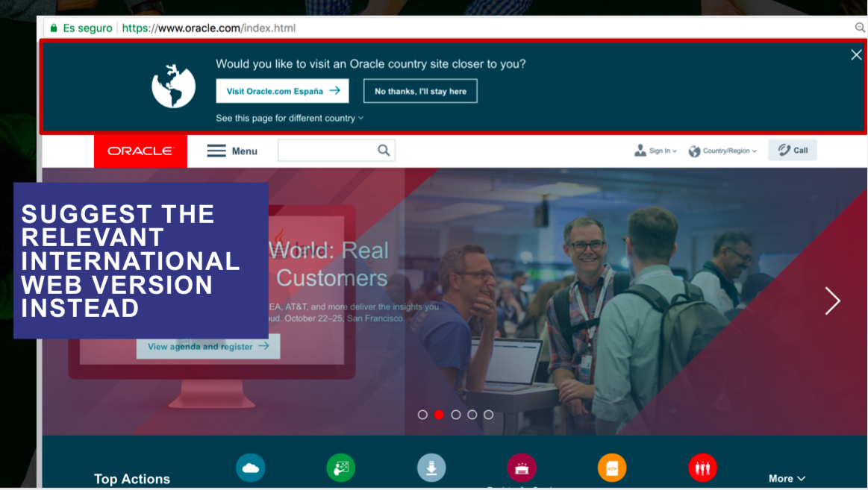
Task: Choose No thanks, I'll stay here
Action: (x=420, y=91)
